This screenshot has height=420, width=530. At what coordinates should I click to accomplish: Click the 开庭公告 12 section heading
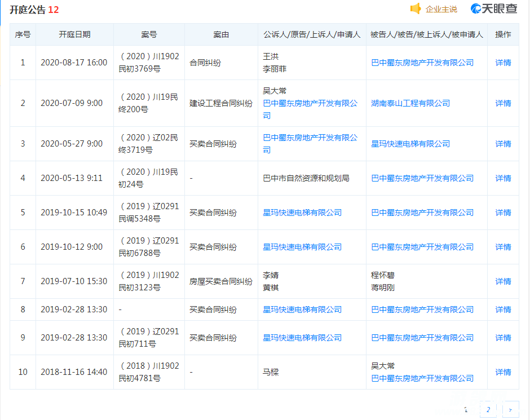[34, 10]
